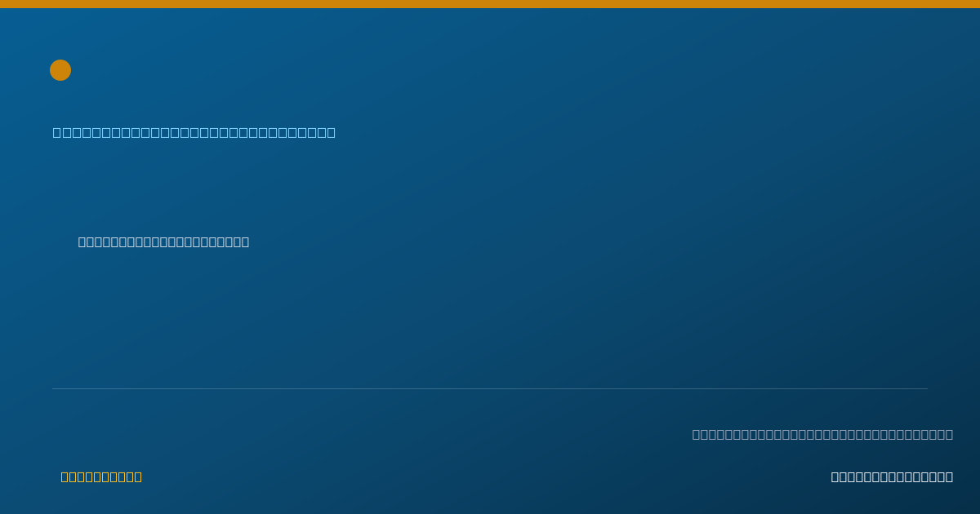
Task: Click the bright white text at bottom right
Action: point(892,476)
